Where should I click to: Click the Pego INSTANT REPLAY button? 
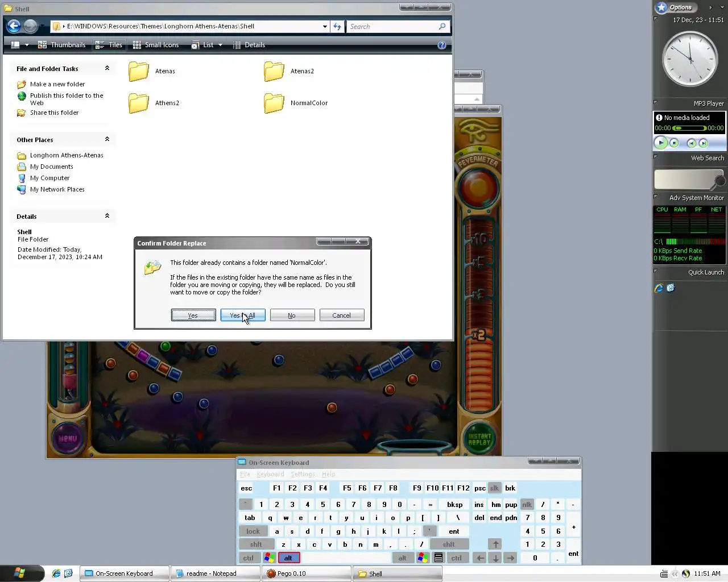click(479, 439)
